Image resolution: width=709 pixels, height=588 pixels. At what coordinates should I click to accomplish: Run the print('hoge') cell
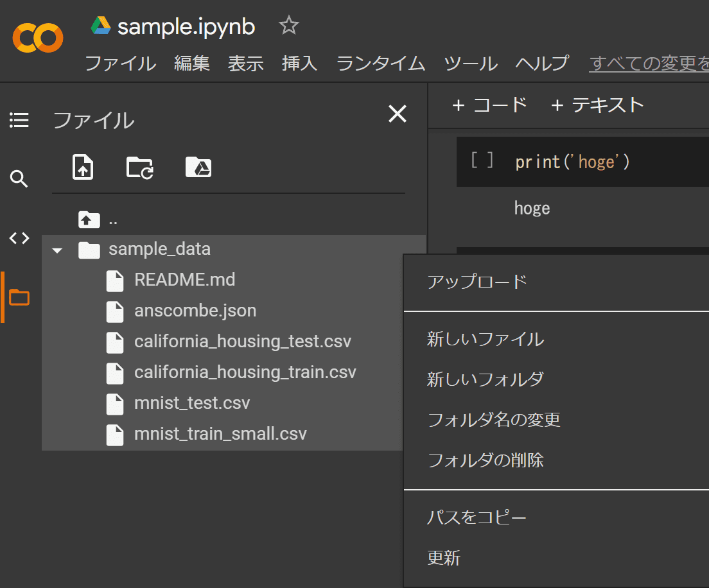click(482, 160)
